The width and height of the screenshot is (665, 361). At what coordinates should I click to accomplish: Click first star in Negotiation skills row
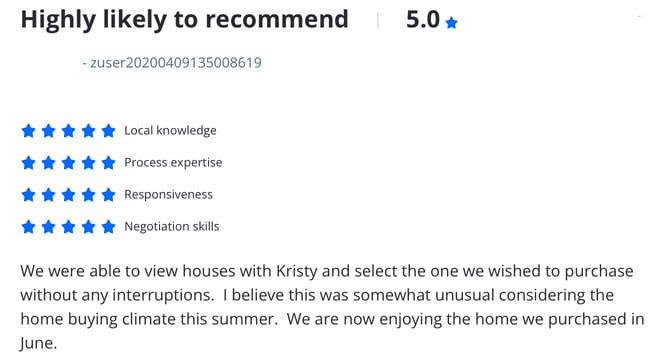[28, 227]
